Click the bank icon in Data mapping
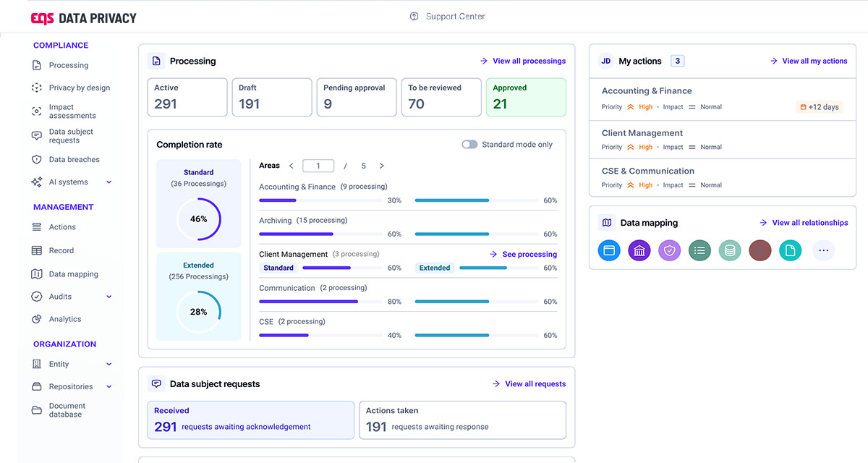This screenshot has width=868, height=463. click(x=639, y=251)
